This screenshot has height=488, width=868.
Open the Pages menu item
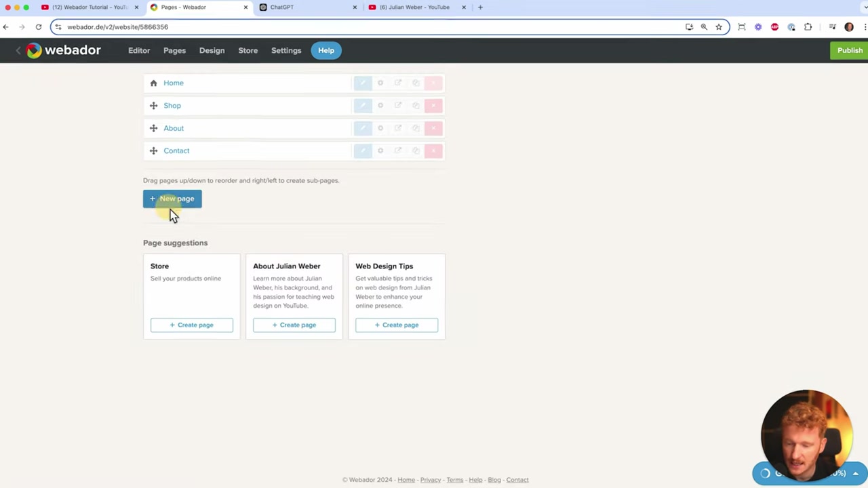click(174, 50)
